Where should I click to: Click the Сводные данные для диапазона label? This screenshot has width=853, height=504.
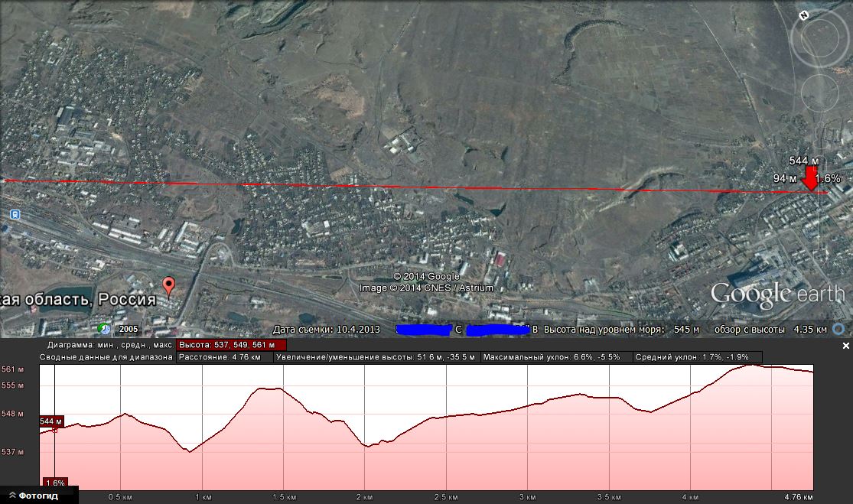[x=107, y=357]
